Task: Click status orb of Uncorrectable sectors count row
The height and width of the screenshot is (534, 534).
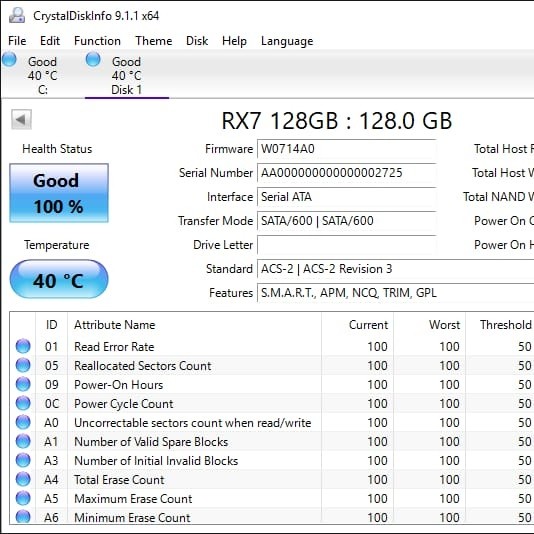Action: coord(23,423)
